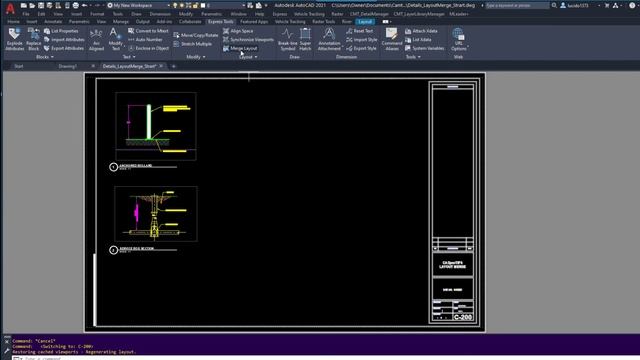The width and height of the screenshot is (640, 360).
Task: Switch to the Drawing1 file tab
Action: pos(68,66)
